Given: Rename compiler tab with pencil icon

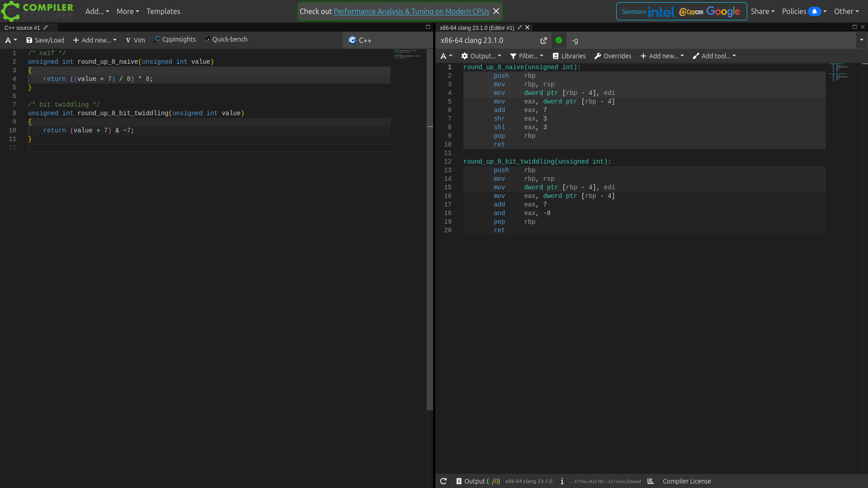Looking at the screenshot, I should [519, 28].
